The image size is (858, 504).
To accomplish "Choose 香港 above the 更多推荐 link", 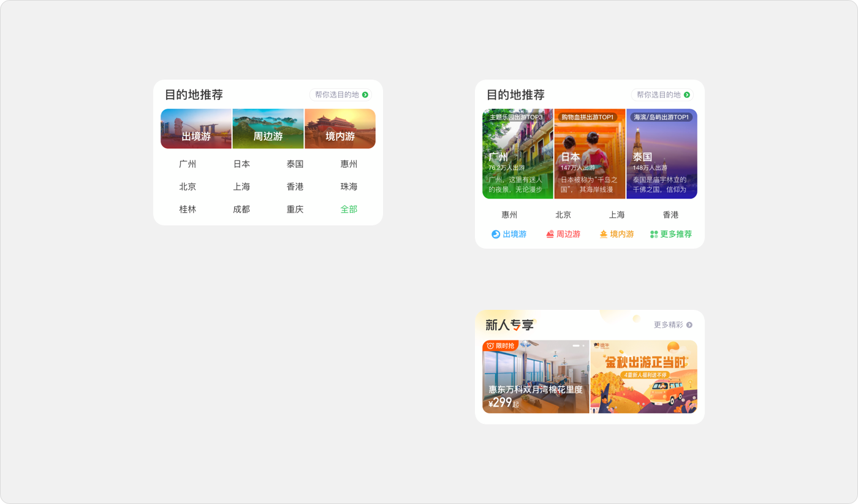I will pyautogui.click(x=670, y=215).
